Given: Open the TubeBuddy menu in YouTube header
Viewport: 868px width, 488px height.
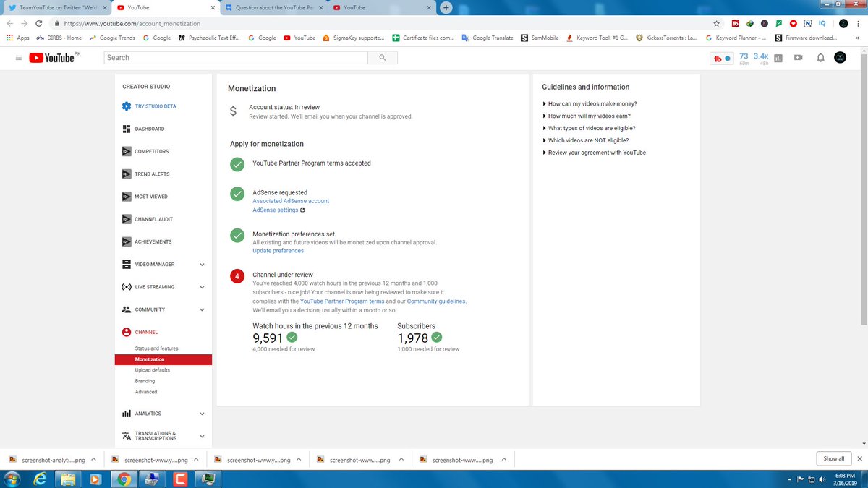Looking at the screenshot, I should [x=722, y=58].
